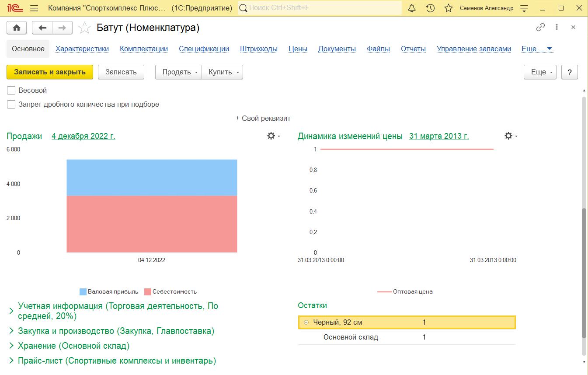The image size is (588, 375).
Task: Click the Остатки heading
Action: click(312, 305)
